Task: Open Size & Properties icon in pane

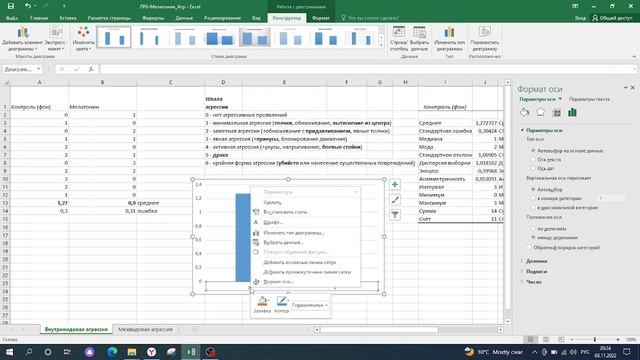Action: pos(556,112)
